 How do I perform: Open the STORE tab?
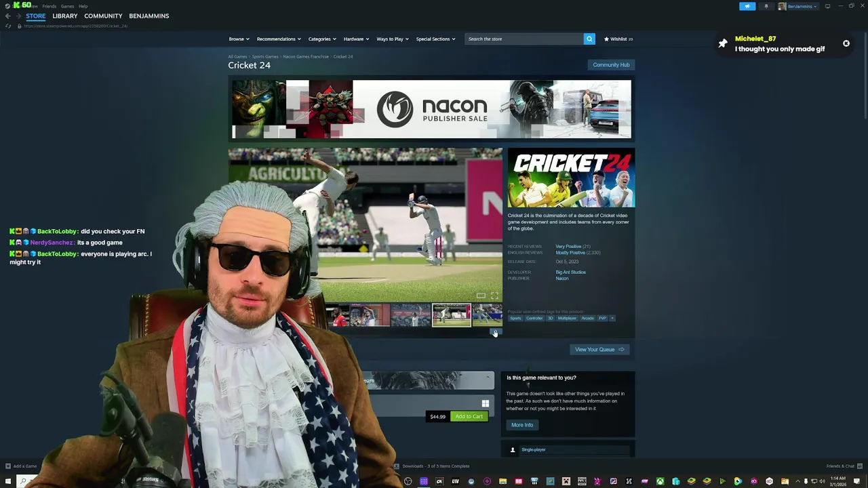pyautogui.click(x=36, y=16)
